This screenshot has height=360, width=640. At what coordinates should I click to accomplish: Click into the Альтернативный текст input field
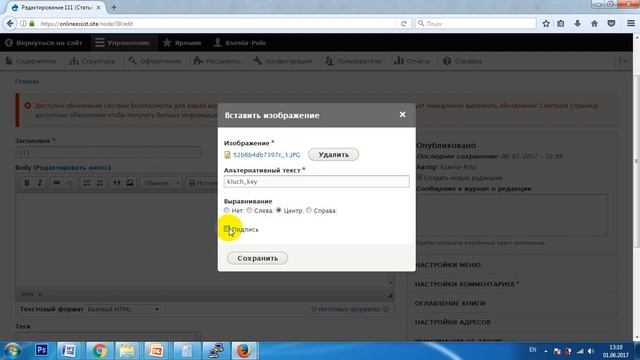point(316,182)
